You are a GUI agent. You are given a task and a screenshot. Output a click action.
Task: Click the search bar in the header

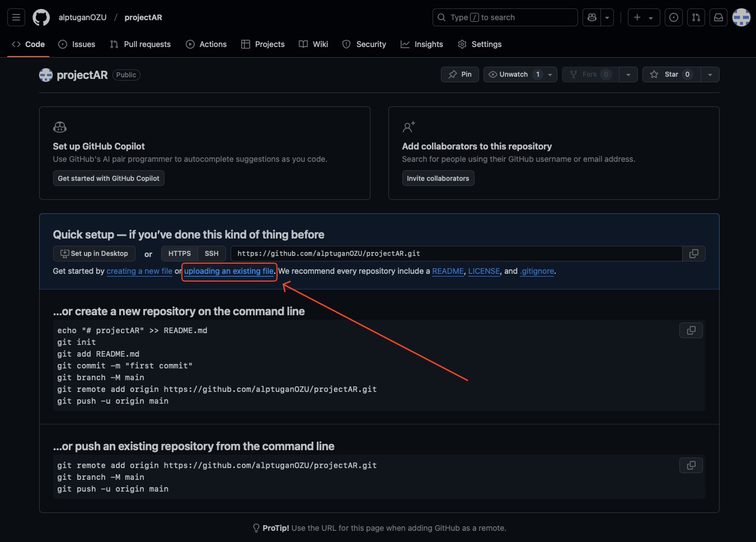[x=505, y=17]
